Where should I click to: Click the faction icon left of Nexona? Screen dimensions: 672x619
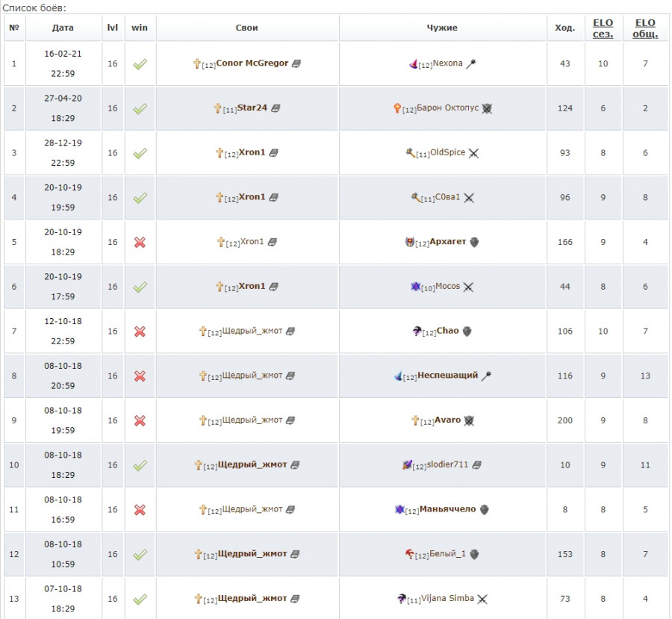(x=413, y=64)
